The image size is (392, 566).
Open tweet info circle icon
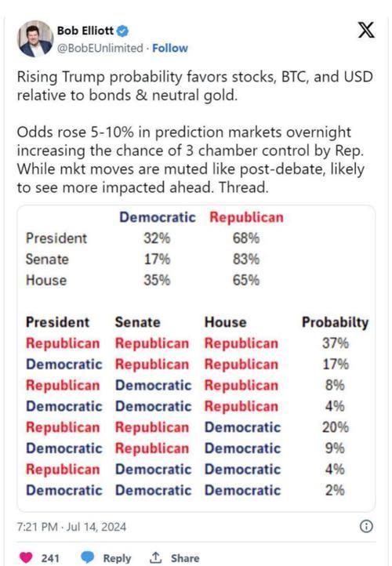(366, 526)
